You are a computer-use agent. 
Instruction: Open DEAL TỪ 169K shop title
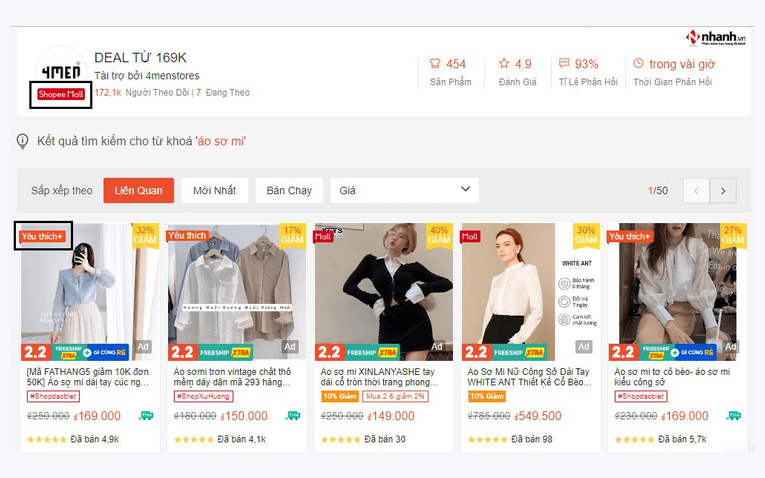coord(141,58)
